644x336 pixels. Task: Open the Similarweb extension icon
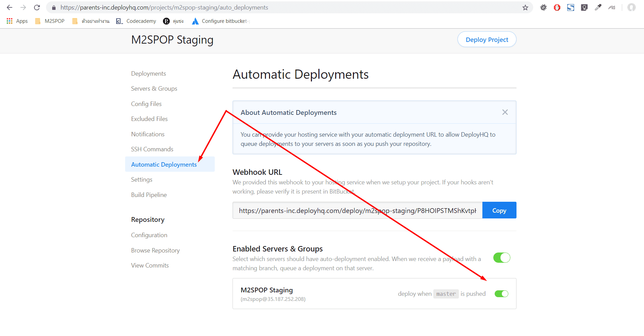[571, 7]
